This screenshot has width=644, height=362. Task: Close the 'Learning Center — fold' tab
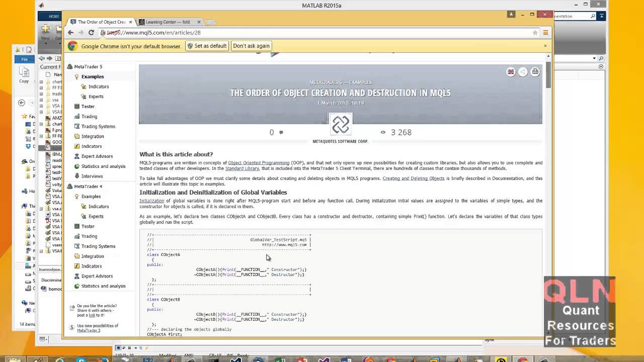[199, 22]
